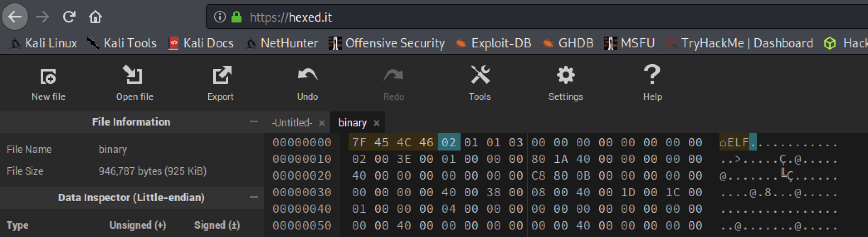Click the file size value 946,787 bytes
Image resolution: width=868 pixels, height=237 pixels.
[152, 171]
